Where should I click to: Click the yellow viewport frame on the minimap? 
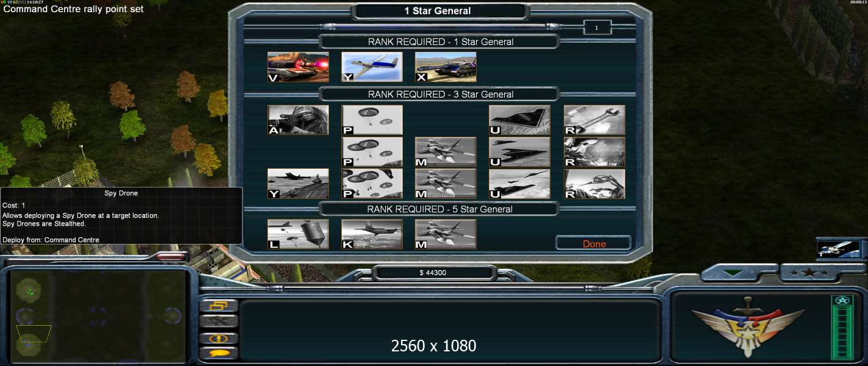coord(34,334)
